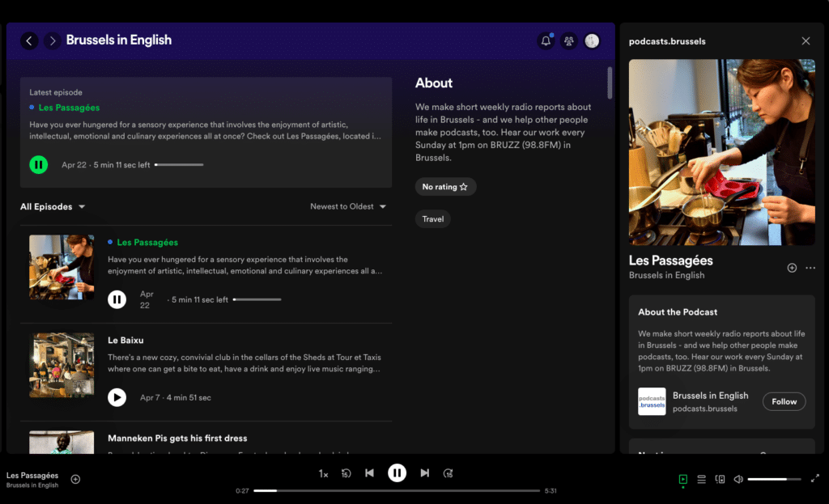Play the Le Baixu episode
This screenshot has height=504, width=829.
(x=117, y=397)
